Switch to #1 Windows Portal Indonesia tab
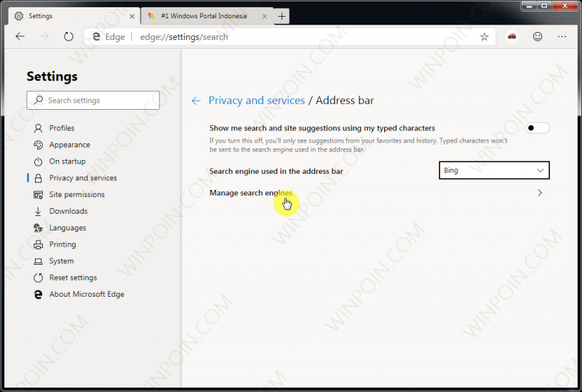The width and height of the screenshot is (582, 392). click(x=207, y=16)
